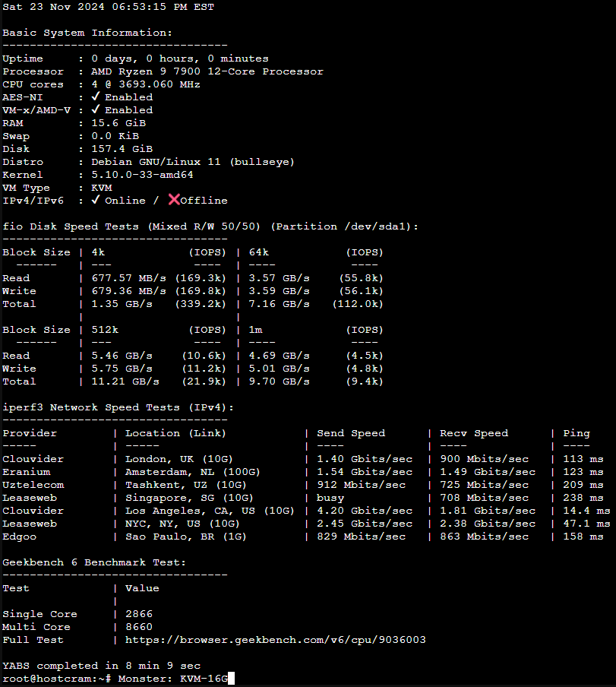Click the Multi Core score 8660
The height and width of the screenshot is (687, 616).
coord(139,627)
